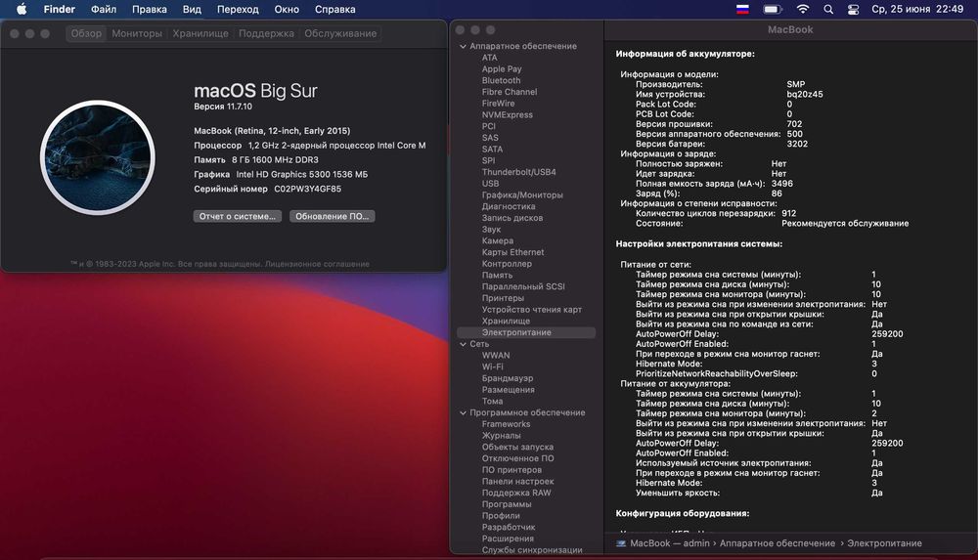Click the macOS Big Sur wallpaper image
This screenshot has height=560, width=978.
[x=97, y=157]
